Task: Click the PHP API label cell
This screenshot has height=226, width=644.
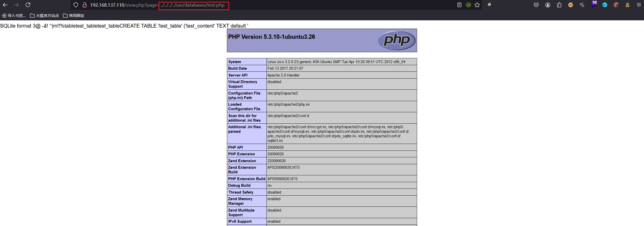Action: 247,147
